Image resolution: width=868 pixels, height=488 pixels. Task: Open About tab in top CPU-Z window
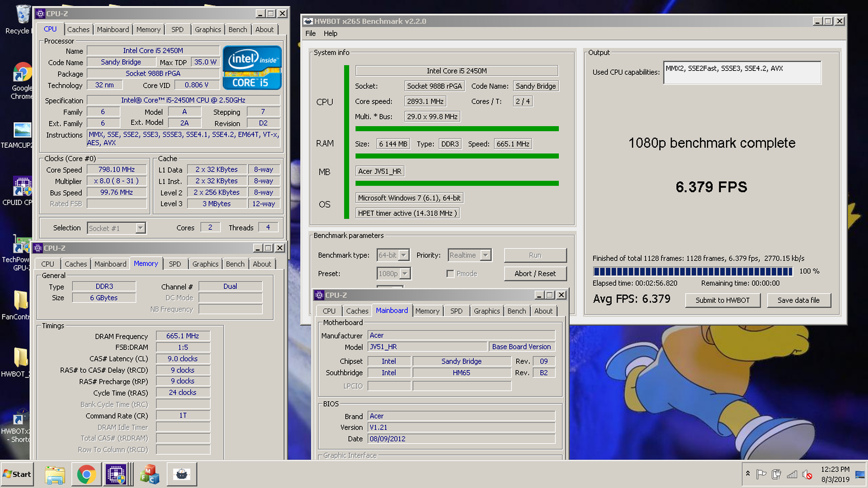(x=264, y=29)
